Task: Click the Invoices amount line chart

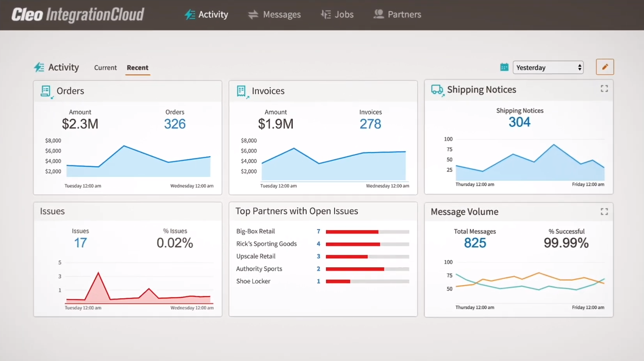Action: coord(334,164)
